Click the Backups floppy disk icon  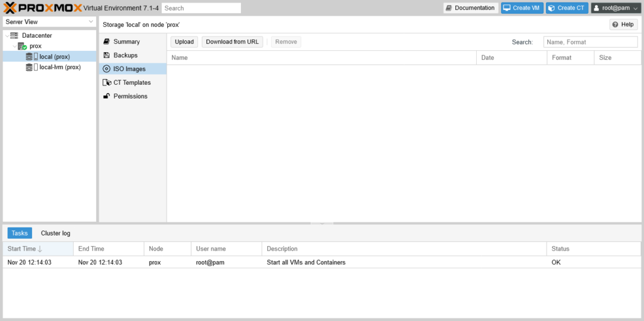click(106, 55)
